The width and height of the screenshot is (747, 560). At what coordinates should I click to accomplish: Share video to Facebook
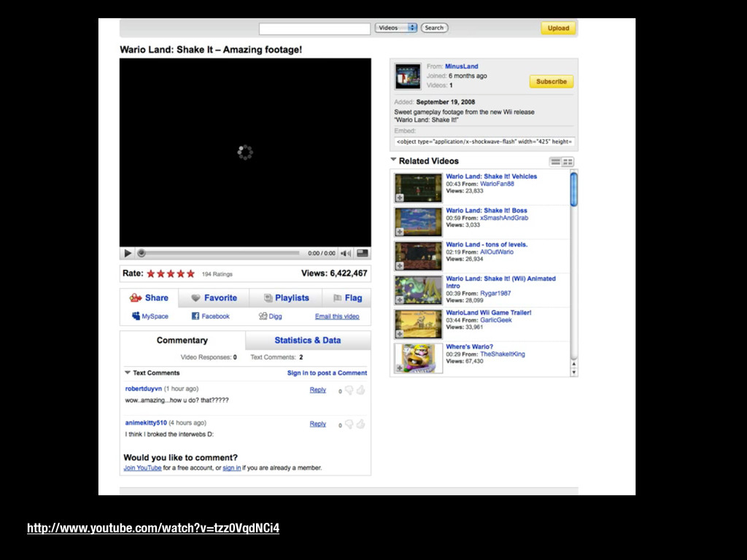point(211,316)
